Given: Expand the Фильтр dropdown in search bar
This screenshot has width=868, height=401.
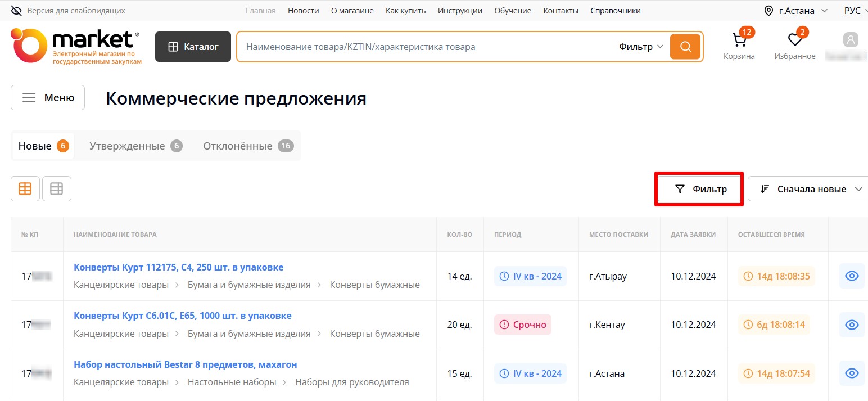Looking at the screenshot, I should click(641, 47).
